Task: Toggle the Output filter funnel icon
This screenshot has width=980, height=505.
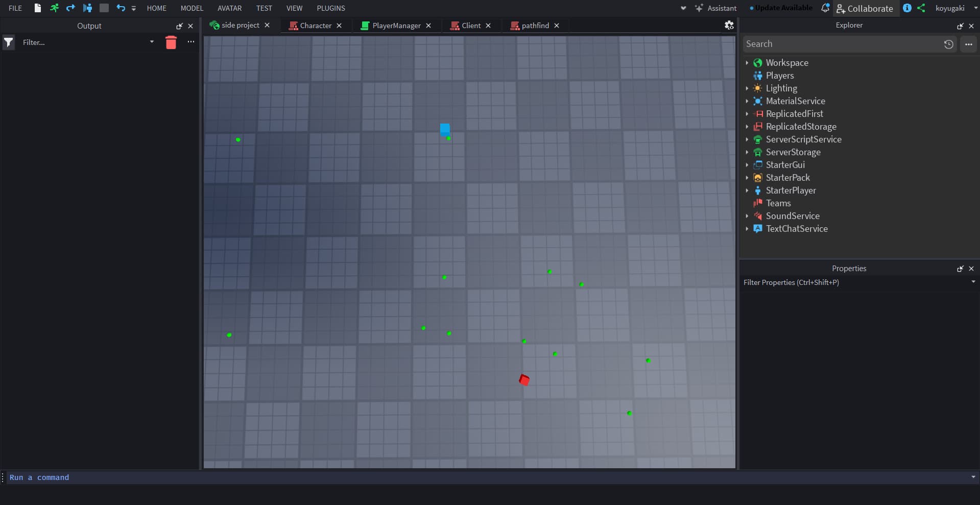Action: coord(8,42)
